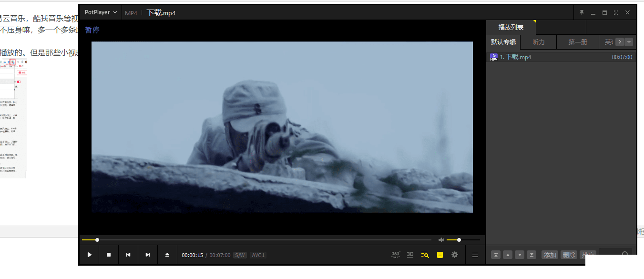The width and height of the screenshot is (644, 279).
Task: Enable 360° video mode
Action: (x=396, y=255)
